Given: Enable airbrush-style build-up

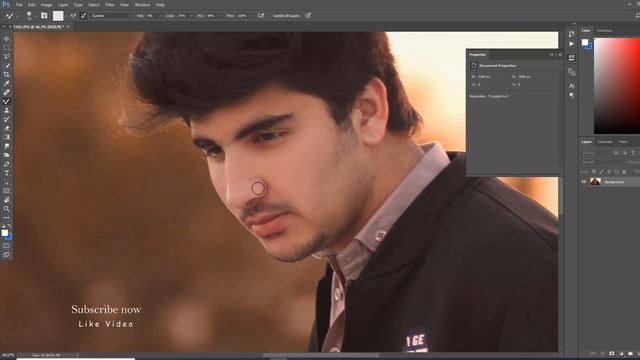Looking at the screenshot, I should click(260, 16).
